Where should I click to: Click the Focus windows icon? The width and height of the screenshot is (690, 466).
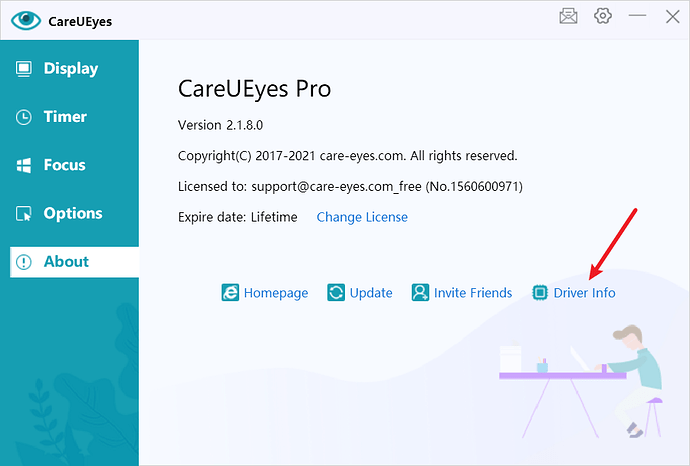(24, 165)
